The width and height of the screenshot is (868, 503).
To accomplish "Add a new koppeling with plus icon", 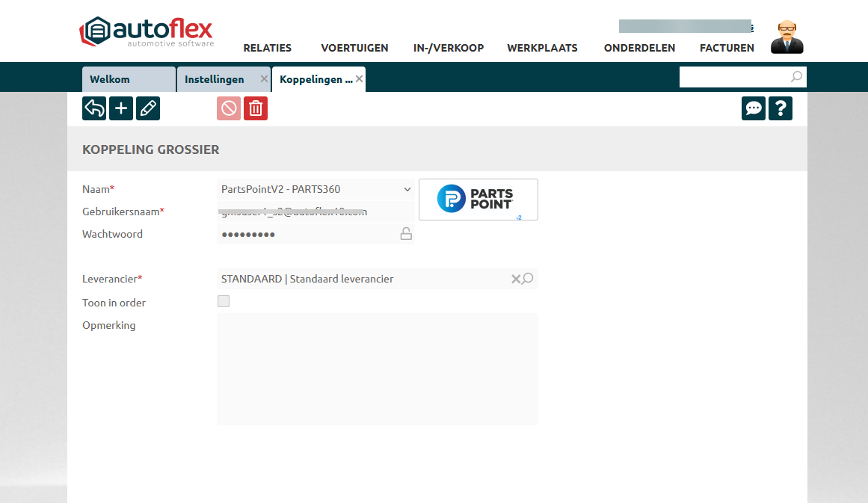I will point(121,108).
